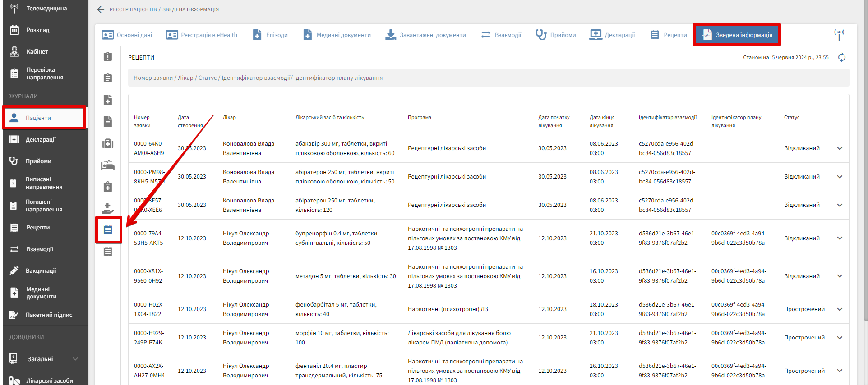Click the prescriptions search filter field
Viewport: 868px width, 385px height.
(x=488, y=78)
